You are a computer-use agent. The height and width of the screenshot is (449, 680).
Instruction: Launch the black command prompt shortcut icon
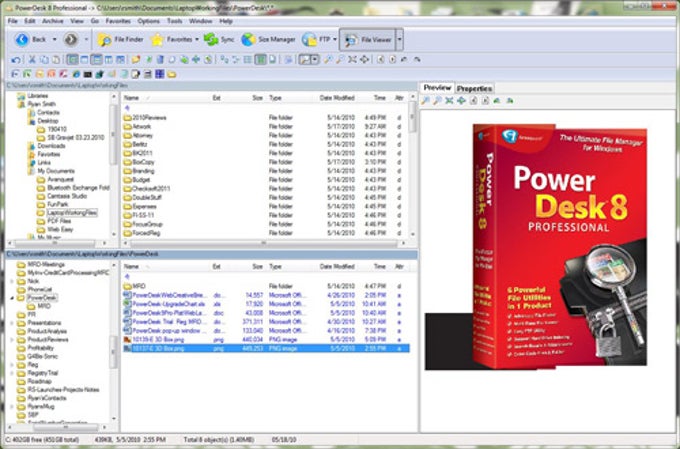(88, 74)
